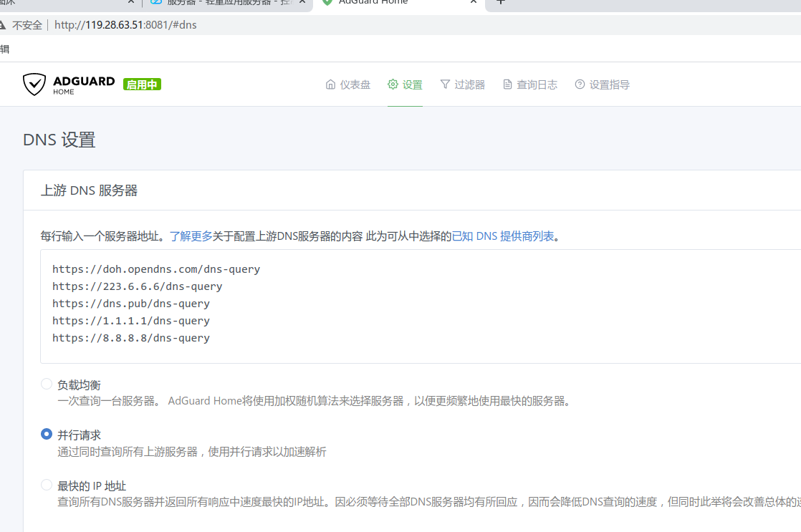Open a new browser tab with plus button
This screenshot has height=532, width=801.
pos(500,2)
